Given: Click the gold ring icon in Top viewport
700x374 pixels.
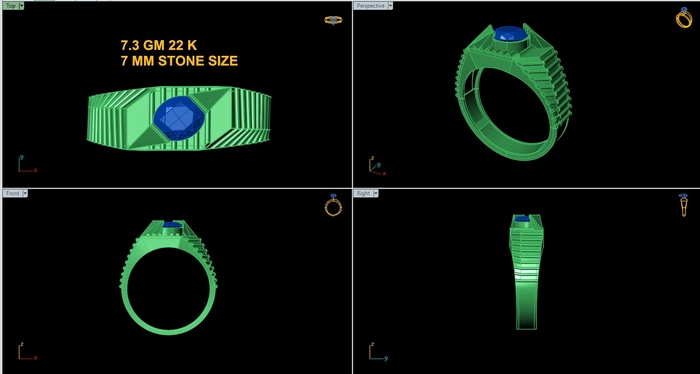Looking at the screenshot, I should click(x=333, y=20).
